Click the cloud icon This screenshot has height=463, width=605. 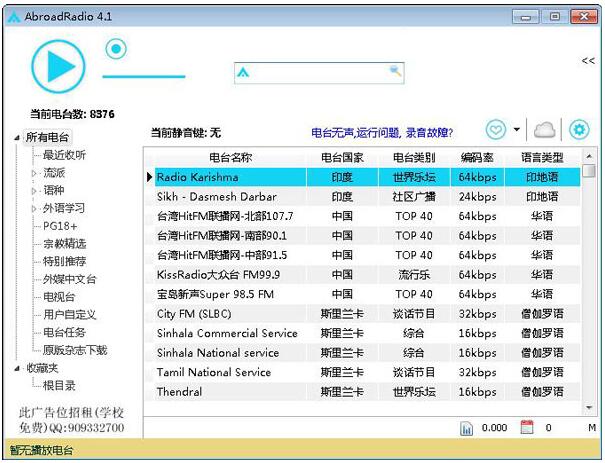544,130
